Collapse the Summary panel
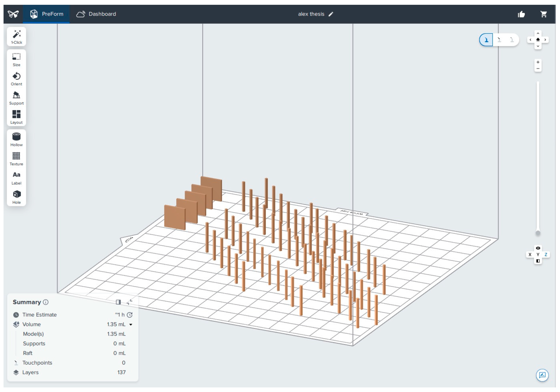The height and width of the screenshot is (392, 560). pyautogui.click(x=130, y=302)
